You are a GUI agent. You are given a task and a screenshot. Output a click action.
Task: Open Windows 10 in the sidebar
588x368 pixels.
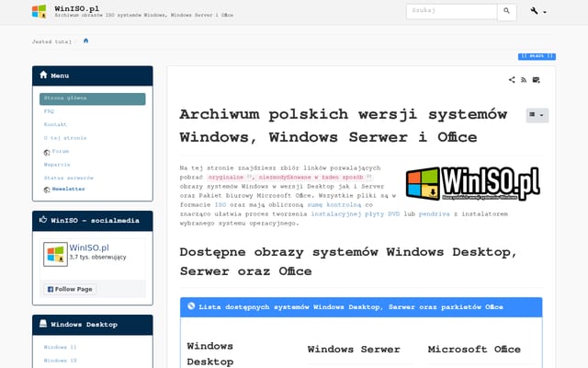click(60, 361)
